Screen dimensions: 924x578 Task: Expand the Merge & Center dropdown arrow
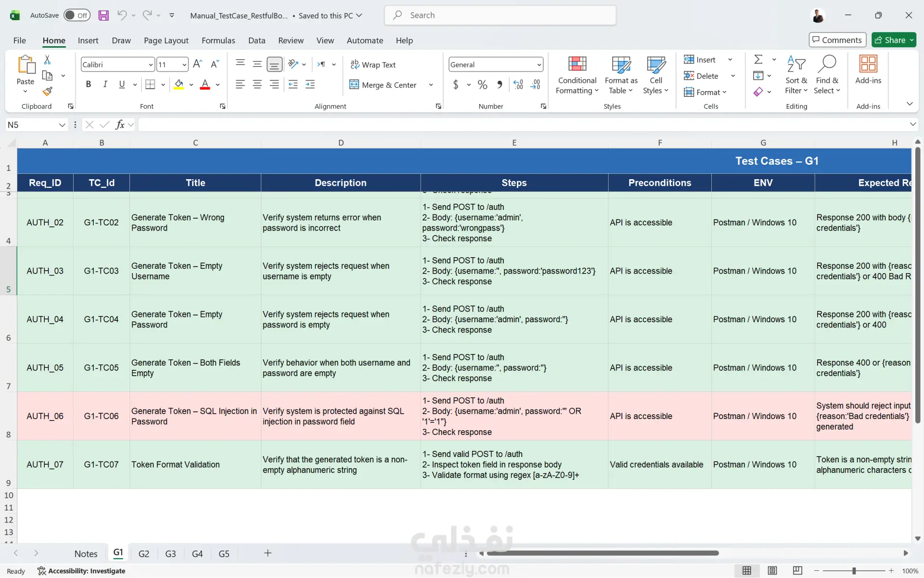coord(431,85)
